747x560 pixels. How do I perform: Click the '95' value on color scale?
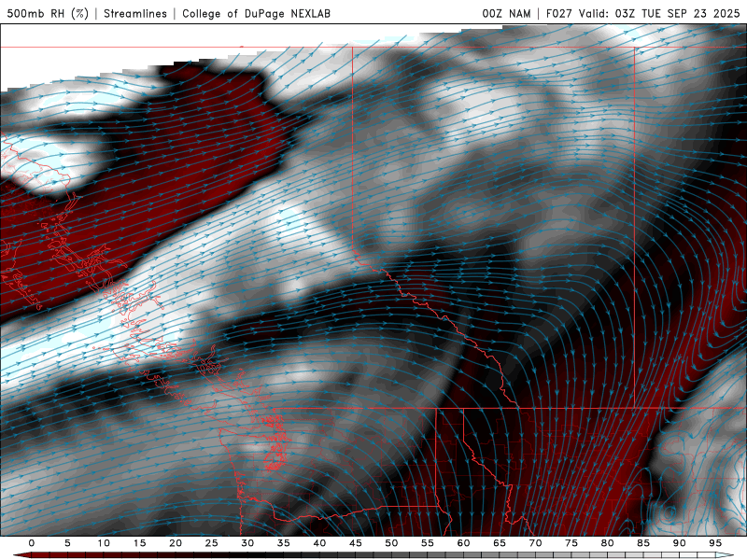[715, 543]
